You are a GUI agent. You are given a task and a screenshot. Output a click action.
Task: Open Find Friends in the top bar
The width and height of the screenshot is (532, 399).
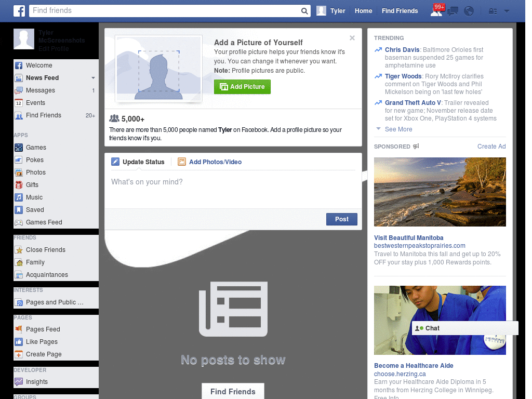(400, 11)
